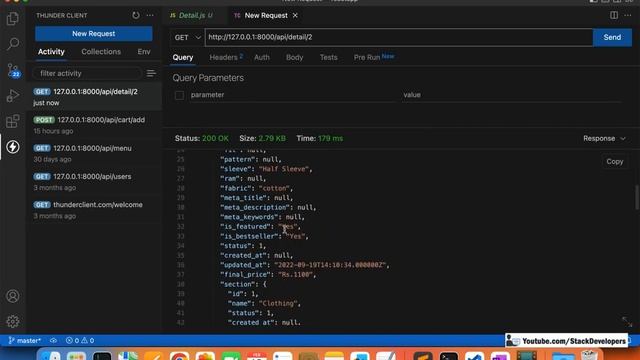640x360 pixels.
Task: Open GET 127.0.0.1:8000/api/menu activity entry
Action: click(94, 153)
